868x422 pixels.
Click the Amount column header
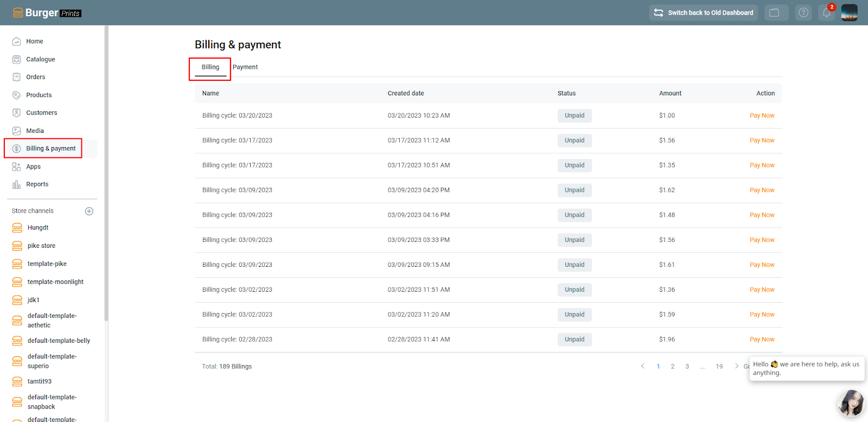(670, 93)
